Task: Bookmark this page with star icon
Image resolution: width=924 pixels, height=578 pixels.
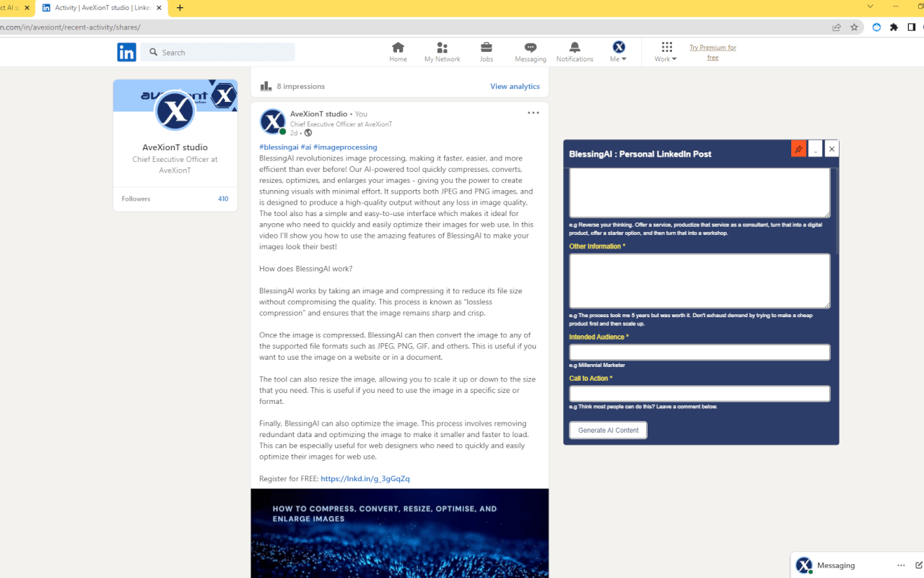Action: [854, 27]
